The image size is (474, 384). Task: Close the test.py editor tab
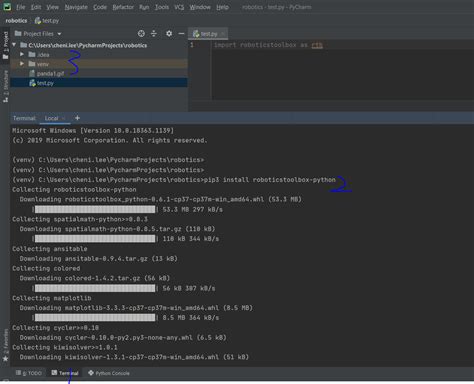(223, 34)
